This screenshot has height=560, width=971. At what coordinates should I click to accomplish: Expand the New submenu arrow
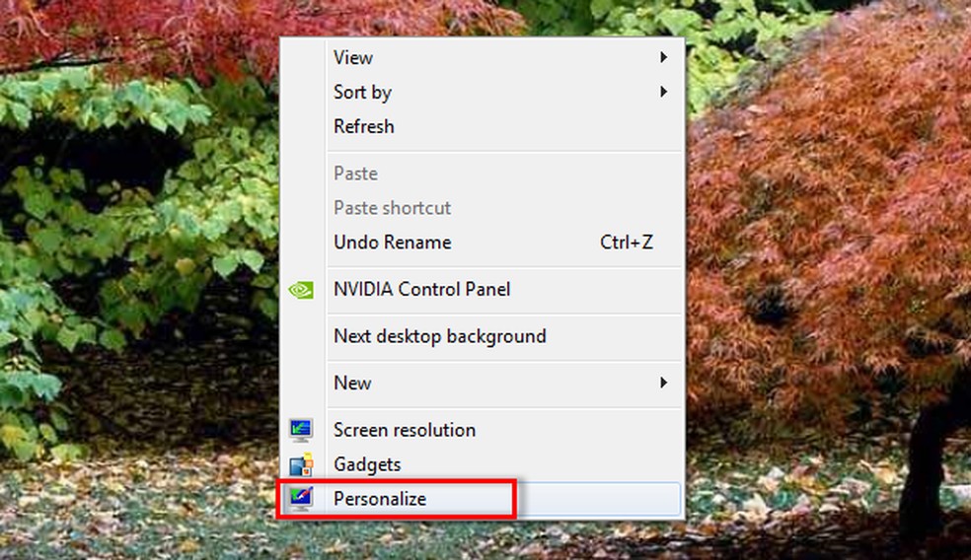coord(664,383)
